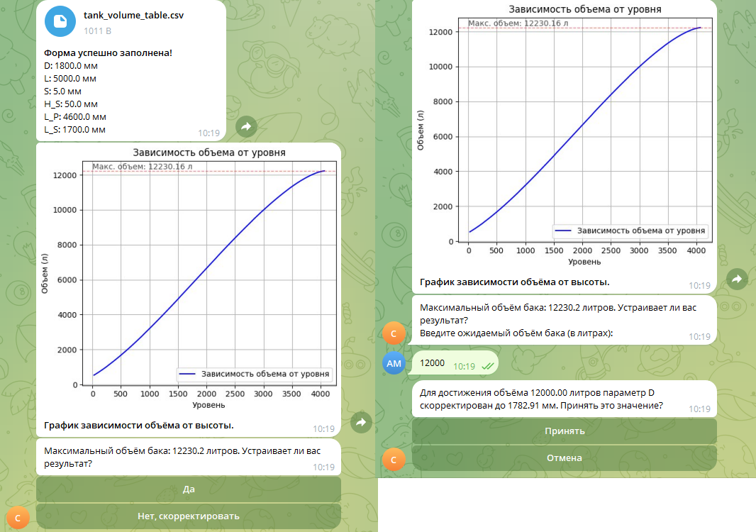756x532 pixels.
Task: Click forward arrow beside the right chart message
Action: pos(737,279)
